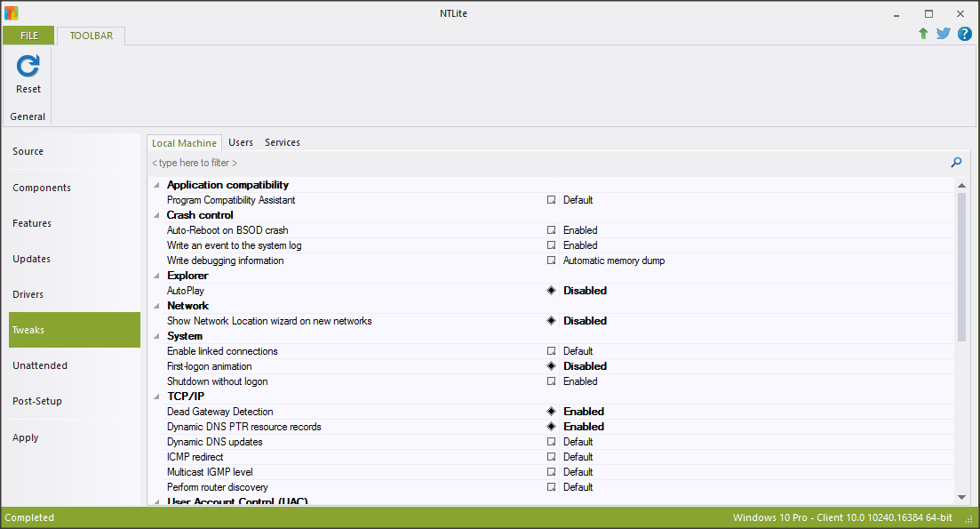The width and height of the screenshot is (980, 529).
Task: Toggle Dead Gateway Detection state marker
Action: (551, 412)
